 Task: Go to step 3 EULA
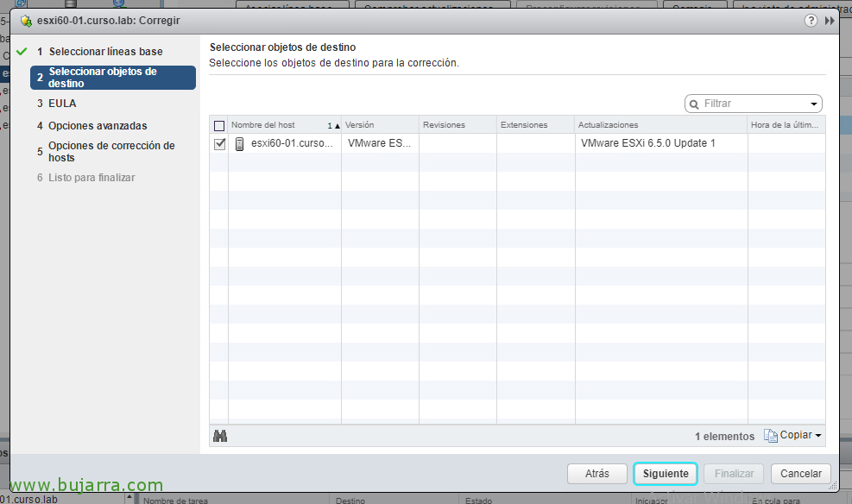pyautogui.click(x=56, y=104)
